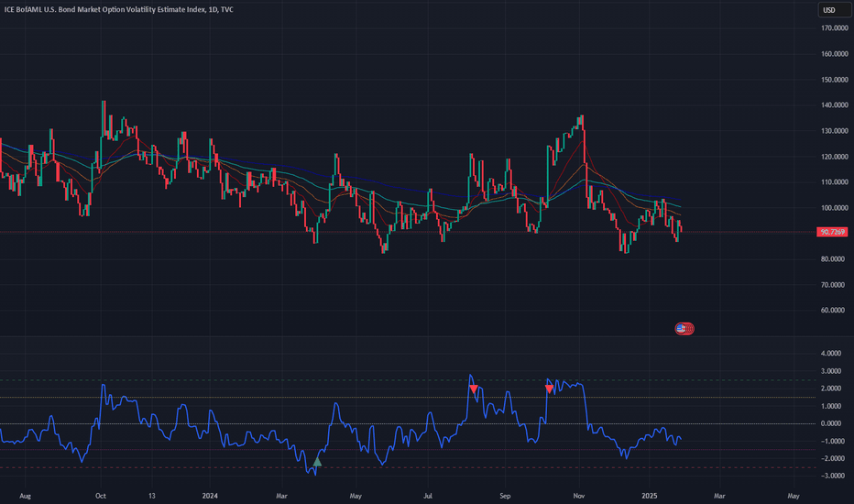Viewport: 854px width, 504px height.
Task: Click the -2.0000 indicator scale label
Action: pos(831,458)
